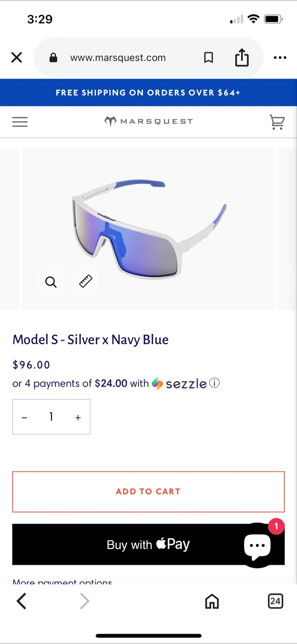The height and width of the screenshot is (644, 297).
Task: Tap the Marsquest logo
Action: [148, 121]
